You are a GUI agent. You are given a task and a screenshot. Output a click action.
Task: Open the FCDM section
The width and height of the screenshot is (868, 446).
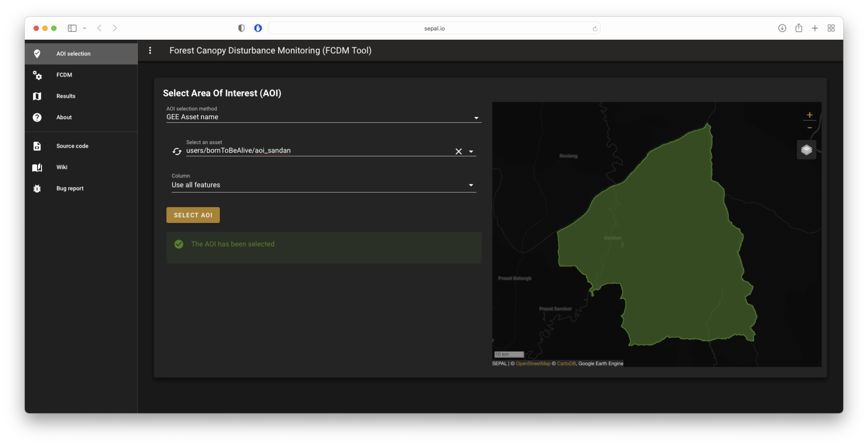[x=64, y=75]
